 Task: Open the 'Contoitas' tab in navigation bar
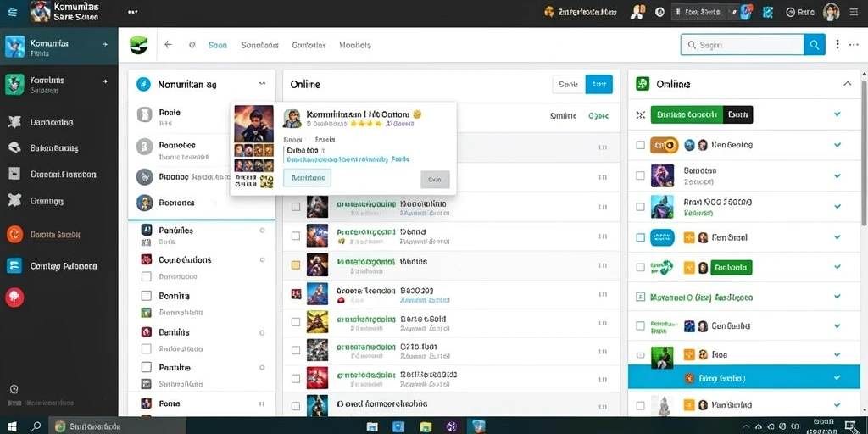309,46
